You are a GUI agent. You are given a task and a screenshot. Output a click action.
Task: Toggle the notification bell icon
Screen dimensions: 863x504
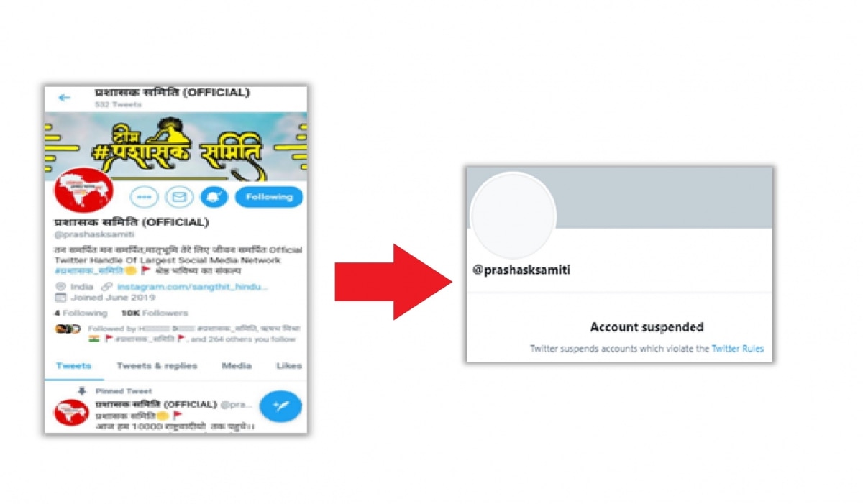214,196
